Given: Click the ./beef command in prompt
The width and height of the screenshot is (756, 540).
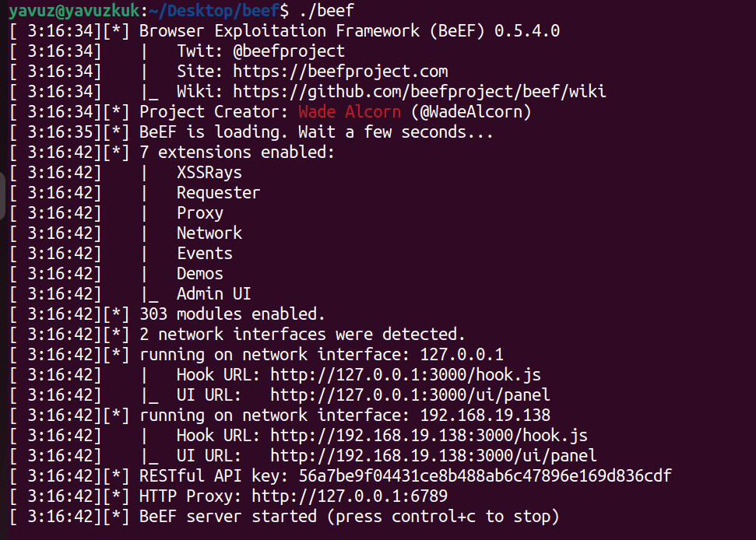Looking at the screenshot, I should (x=326, y=11).
